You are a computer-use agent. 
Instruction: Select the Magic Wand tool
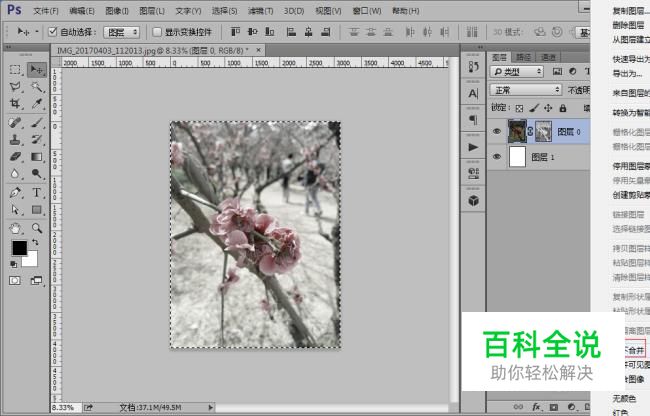37,87
